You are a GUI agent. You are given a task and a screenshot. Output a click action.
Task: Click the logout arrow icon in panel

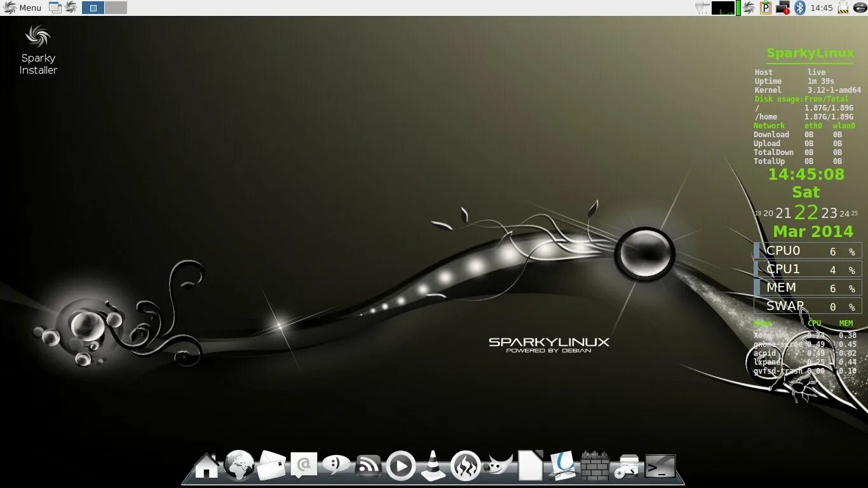860,8
